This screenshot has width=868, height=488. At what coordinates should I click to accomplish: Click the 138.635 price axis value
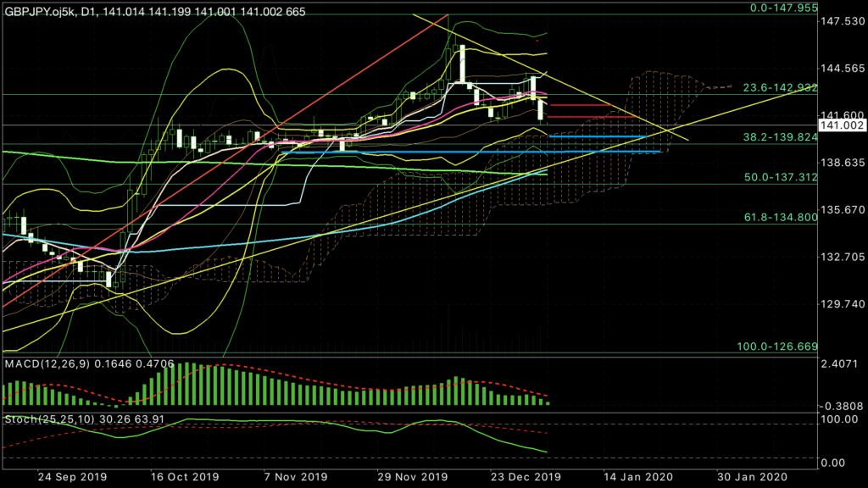(843, 163)
